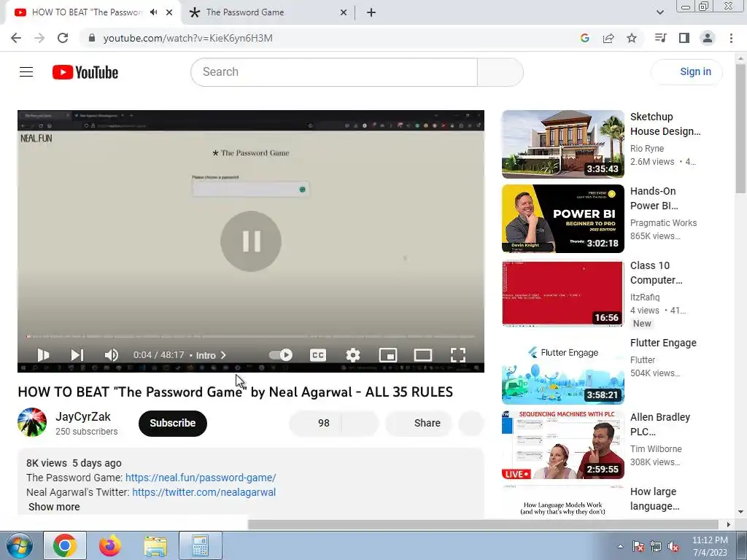Open the Sketchup House Design thumbnail

pos(562,144)
